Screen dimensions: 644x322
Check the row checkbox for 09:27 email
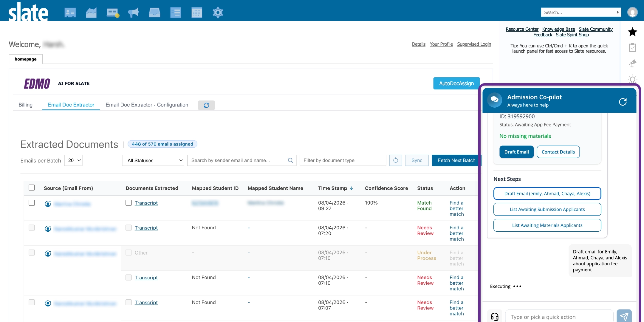(x=32, y=203)
